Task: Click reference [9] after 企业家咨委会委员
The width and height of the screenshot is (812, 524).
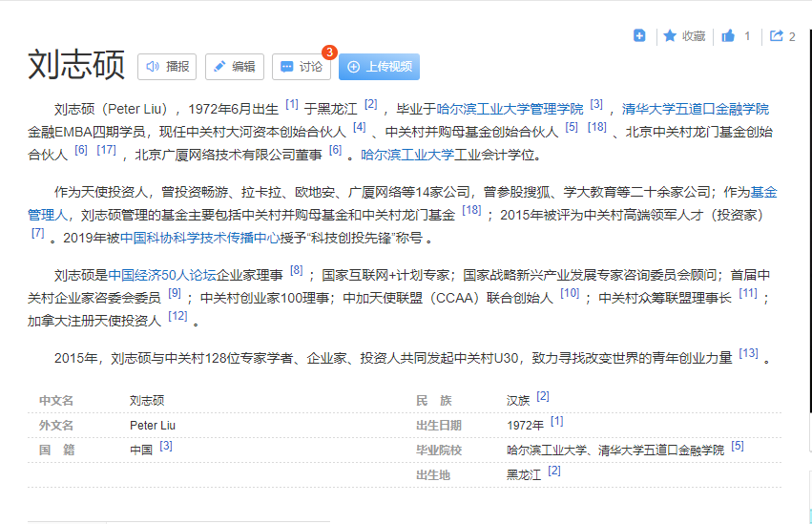Action: tap(175, 293)
